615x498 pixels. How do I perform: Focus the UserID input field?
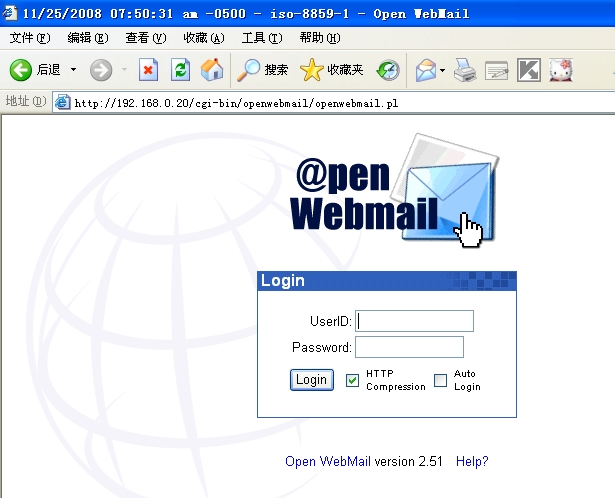coord(415,321)
